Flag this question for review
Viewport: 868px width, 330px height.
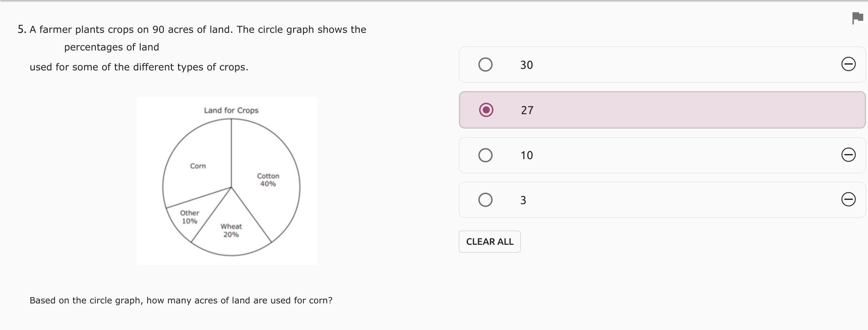tap(857, 18)
